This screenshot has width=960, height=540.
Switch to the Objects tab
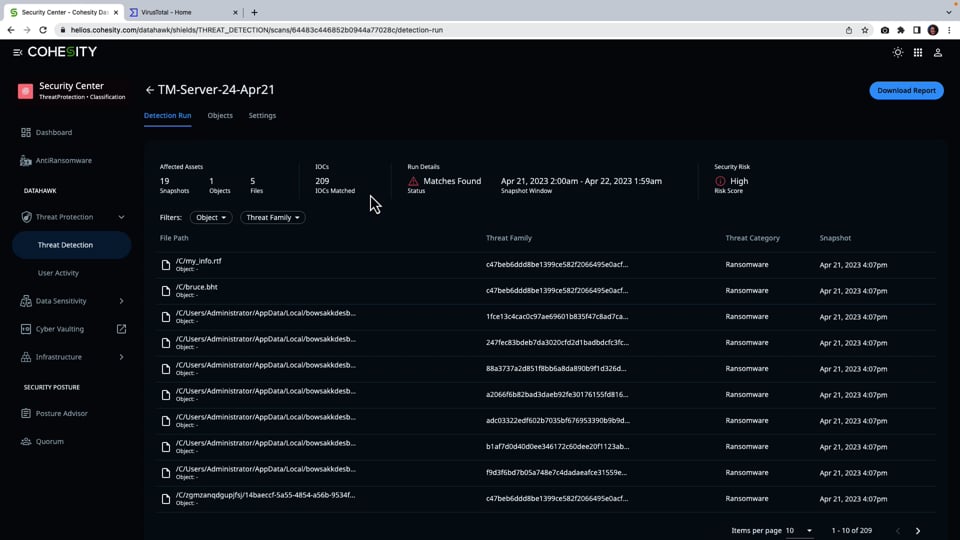(x=220, y=115)
